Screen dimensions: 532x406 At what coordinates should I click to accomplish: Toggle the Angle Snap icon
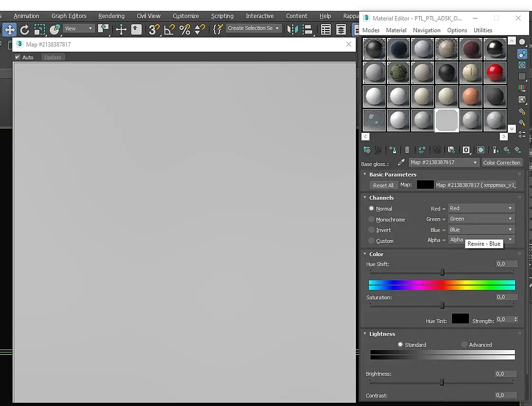click(169, 29)
